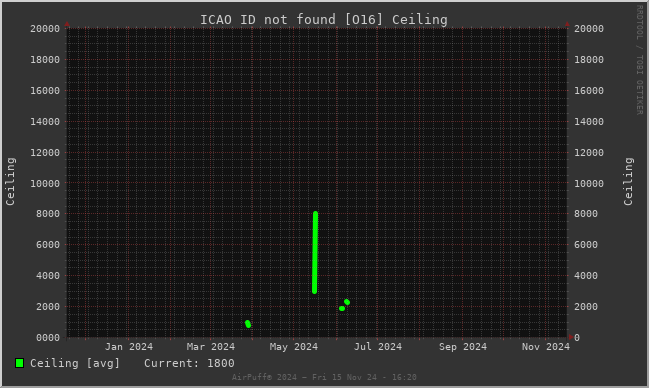Click the red arrow atop left axis
Viewport: 649px width, 388px height.
tap(67, 24)
